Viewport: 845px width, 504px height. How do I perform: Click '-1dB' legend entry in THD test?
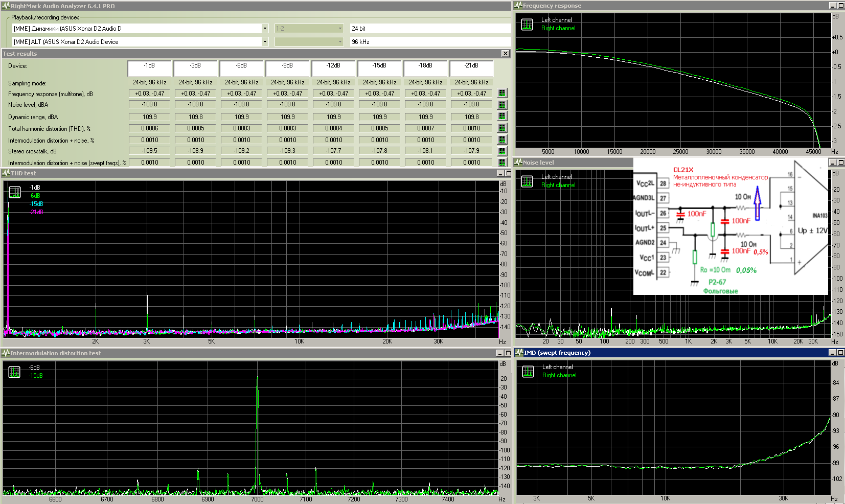click(35, 188)
